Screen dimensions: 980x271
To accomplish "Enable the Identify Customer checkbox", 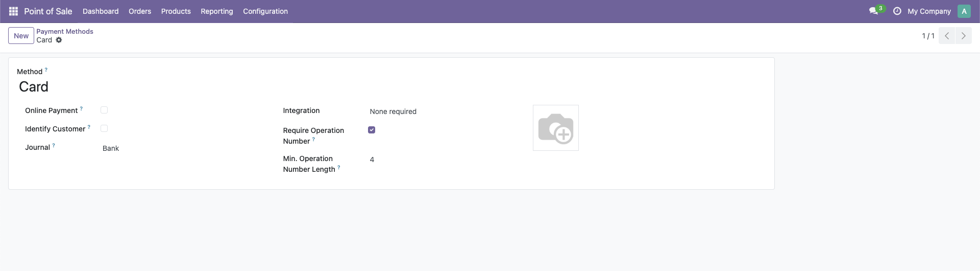I will [x=104, y=128].
